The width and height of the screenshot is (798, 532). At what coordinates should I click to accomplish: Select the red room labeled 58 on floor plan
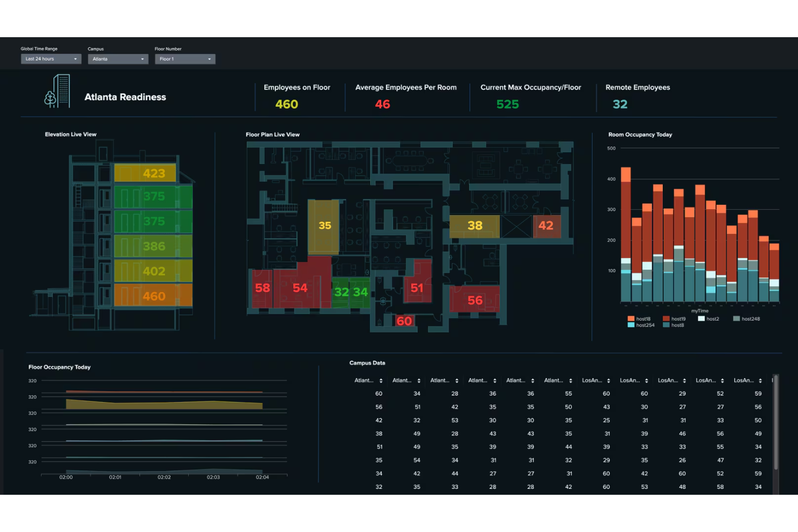263,288
